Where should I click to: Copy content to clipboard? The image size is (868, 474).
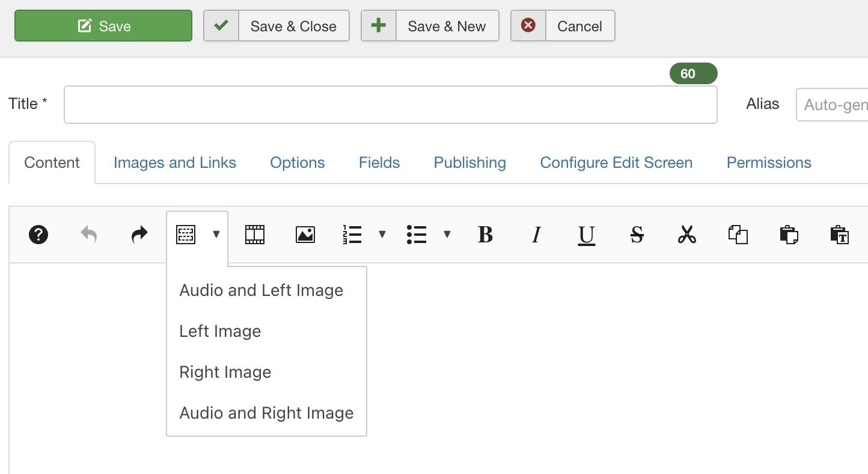click(x=738, y=235)
